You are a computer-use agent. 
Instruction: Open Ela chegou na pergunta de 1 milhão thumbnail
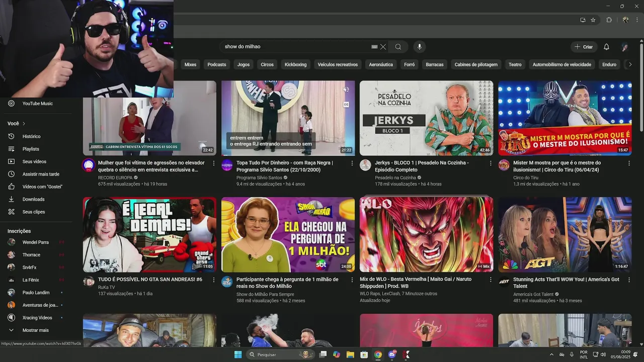[288, 234]
